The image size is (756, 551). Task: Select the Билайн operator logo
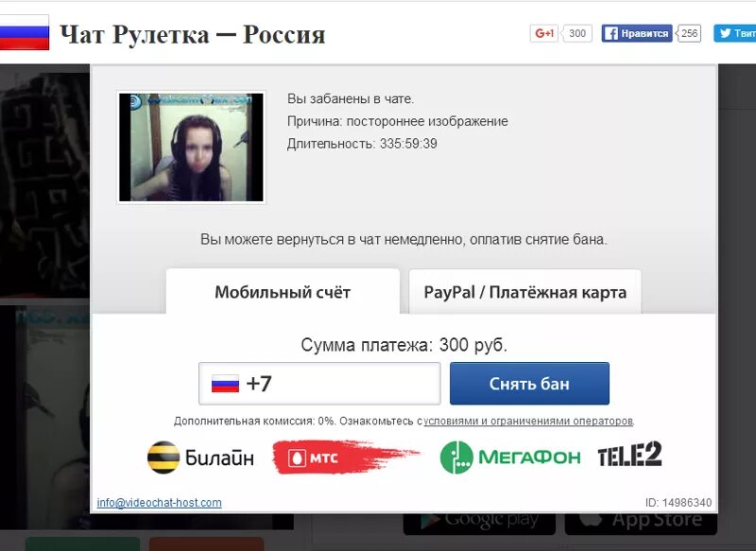pos(200,457)
